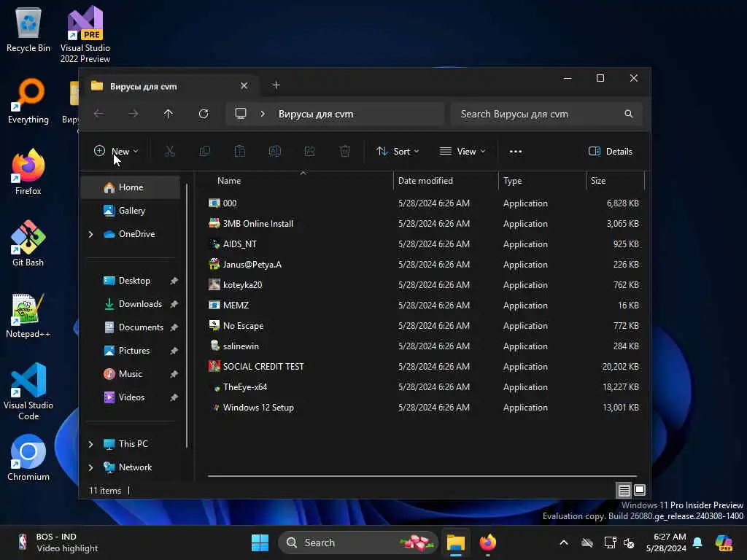Click the Copy icon in toolbar
Viewport: 747px width, 560px height.
[205, 152]
